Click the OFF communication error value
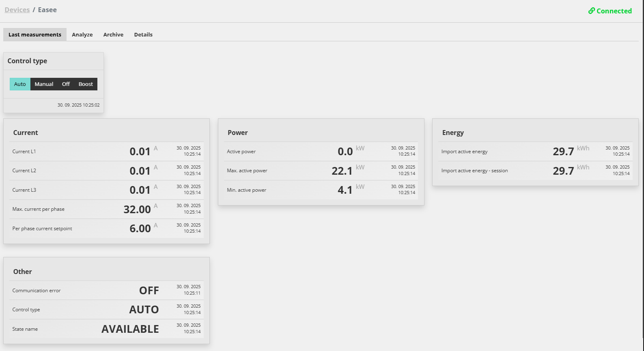 coord(149,291)
